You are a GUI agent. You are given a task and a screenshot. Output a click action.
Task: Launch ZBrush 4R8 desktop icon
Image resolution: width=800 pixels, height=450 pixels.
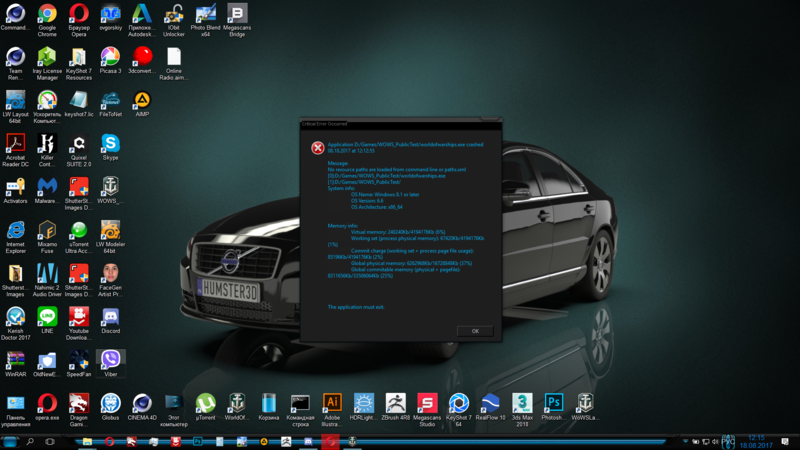[395, 403]
